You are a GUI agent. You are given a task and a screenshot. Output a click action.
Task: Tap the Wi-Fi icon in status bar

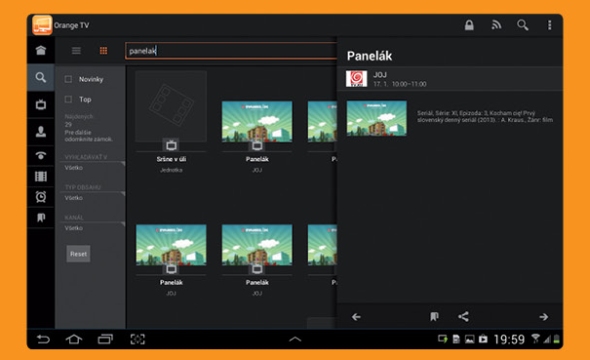[x=535, y=339]
